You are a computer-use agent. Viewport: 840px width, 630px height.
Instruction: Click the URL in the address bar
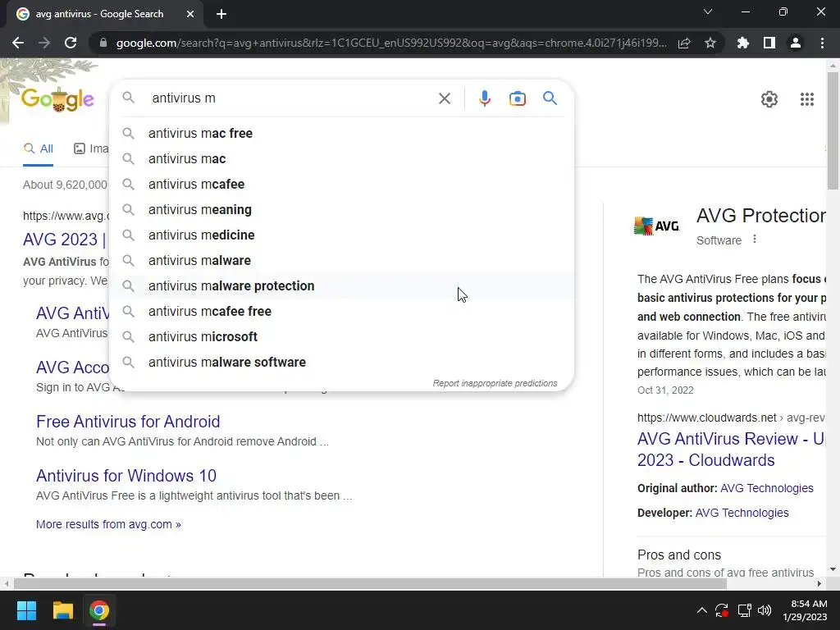(391, 43)
